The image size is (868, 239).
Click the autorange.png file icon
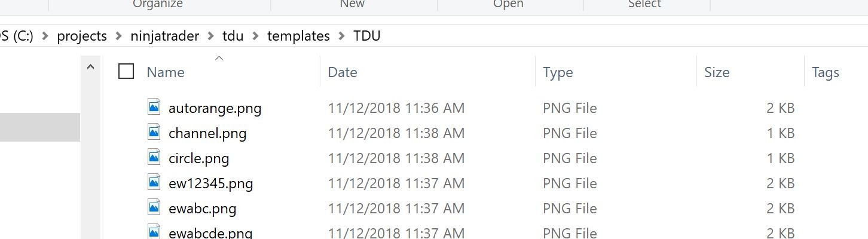pyautogui.click(x=154, y=108)
